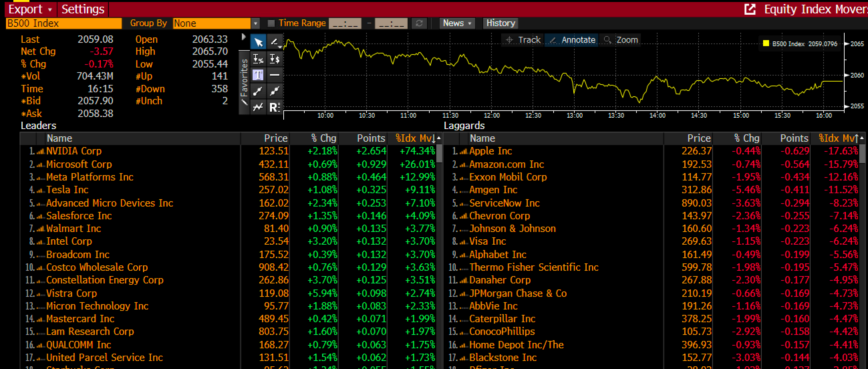Open Home Depot Inc/The row

(516, 345)
